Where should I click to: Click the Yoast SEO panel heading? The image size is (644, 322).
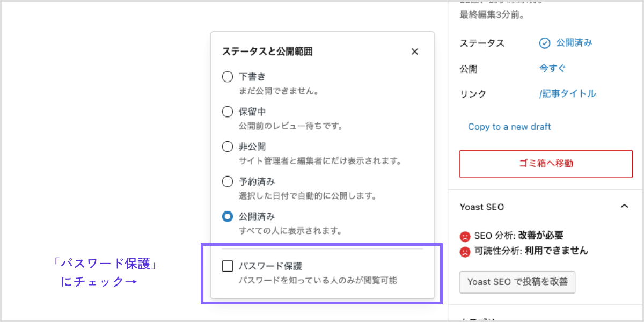(x=482, y=207)
